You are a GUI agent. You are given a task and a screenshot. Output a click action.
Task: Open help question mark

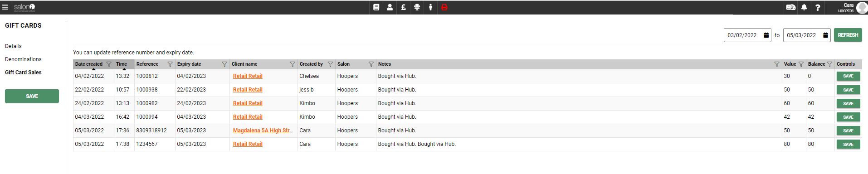[818, 7]
